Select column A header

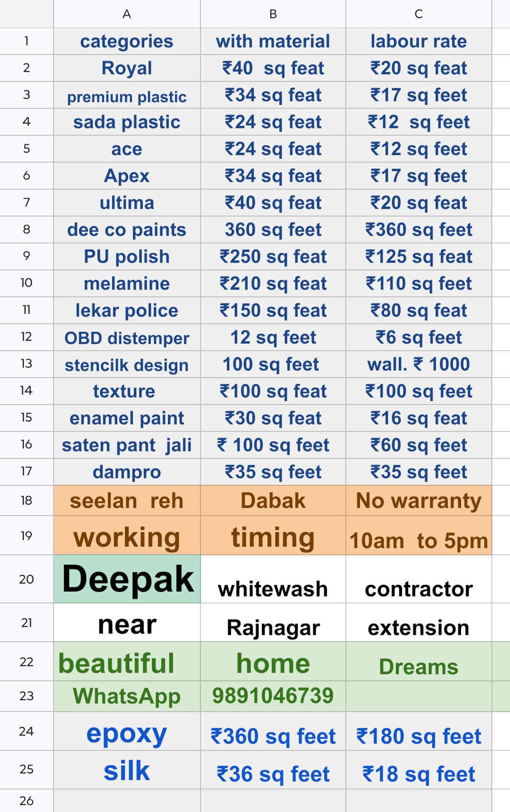click(127, 14)
